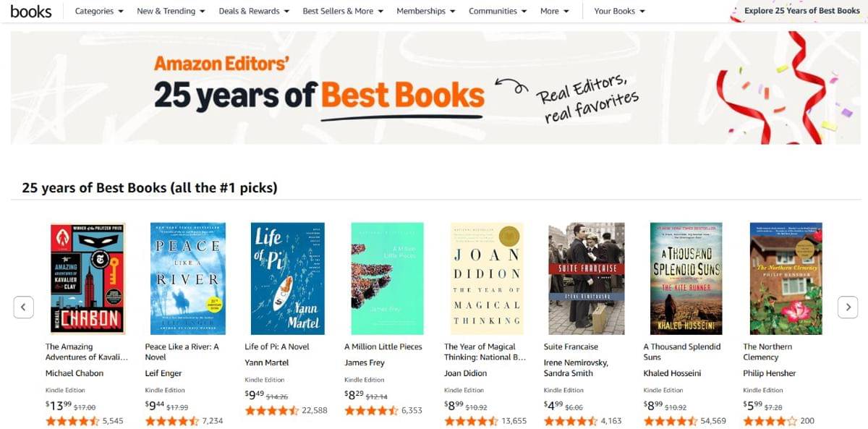Open the Life of Pi book cover
This screenshot has width=868, height=429.
(x=289, y=278)
